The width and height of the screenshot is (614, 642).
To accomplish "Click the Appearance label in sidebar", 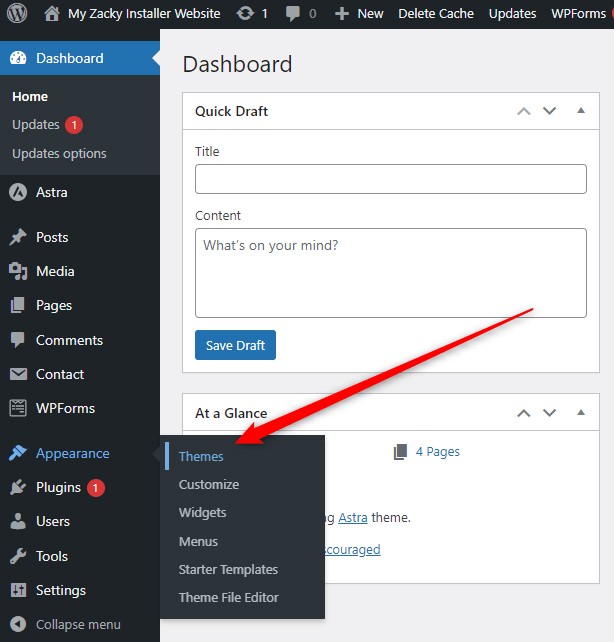I will click(x=72, y=453).
